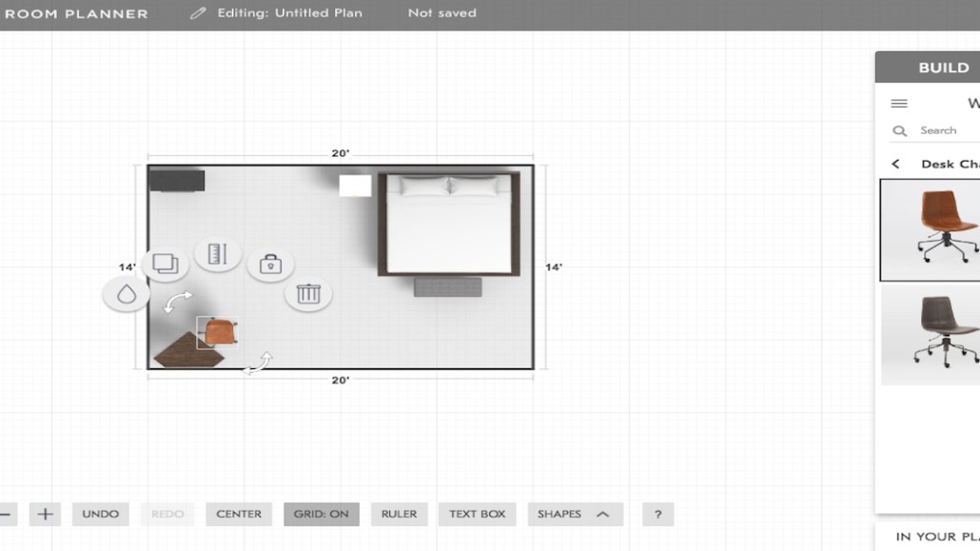
Task: Go back from Desk Chairs category
Action: pyautogui.click(x=895, y=164)
